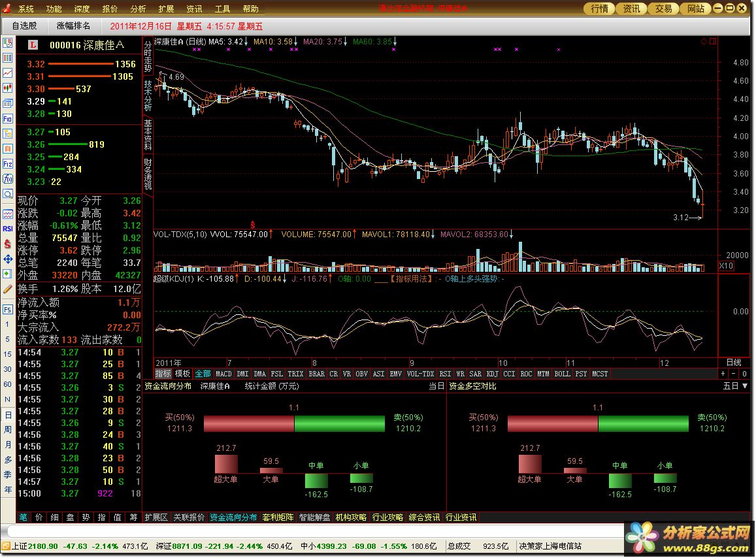Image resolution: width=756 pixels, height=558 pixels.
Task: Click the blue four-arrow move icon
Action: pos(7,259)
